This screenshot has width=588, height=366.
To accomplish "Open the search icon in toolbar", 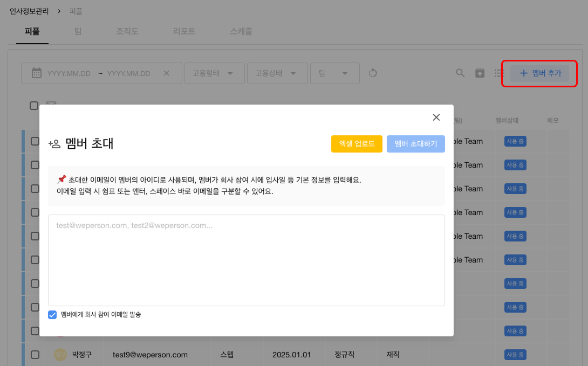I will [460, 73].
